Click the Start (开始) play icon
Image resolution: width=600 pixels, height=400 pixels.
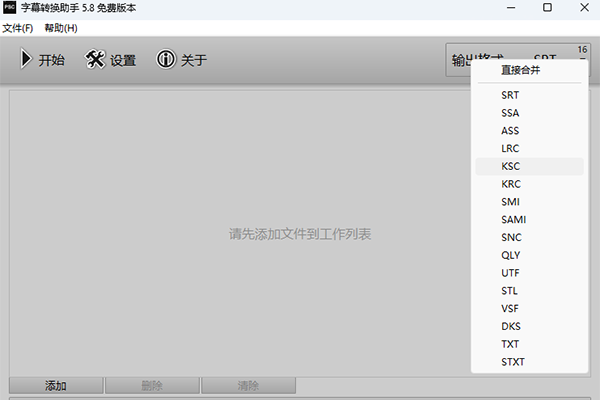pyautogui.click(x=25, y=60)
